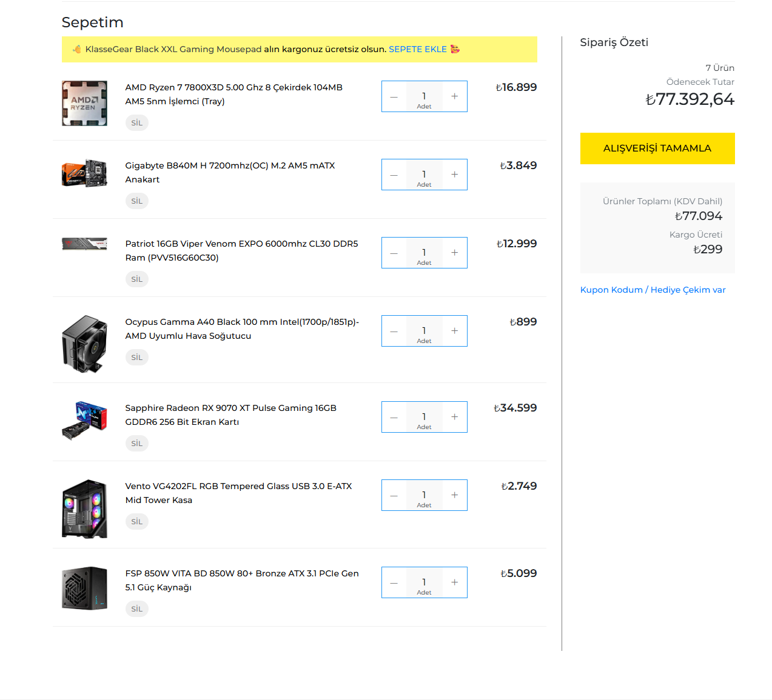Increase quantity of Ocypus Gamma A40 cooler
Image resolution: width=772 pixels, height=700 pixels.
tap(454, 331)
